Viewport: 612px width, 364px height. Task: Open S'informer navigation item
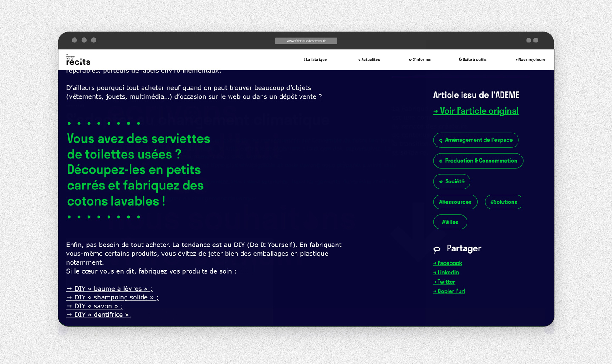420,59
